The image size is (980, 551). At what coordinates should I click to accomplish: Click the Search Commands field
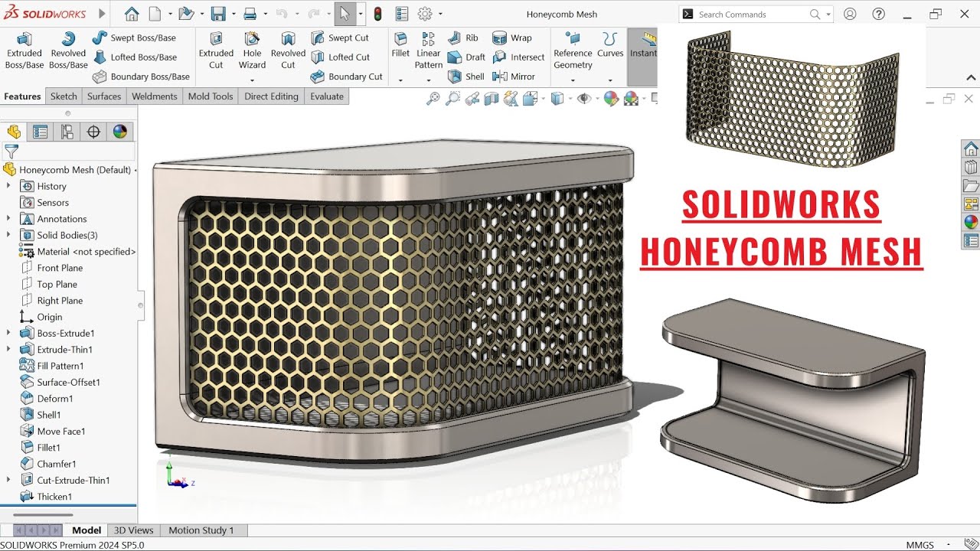tap(756, 14)
